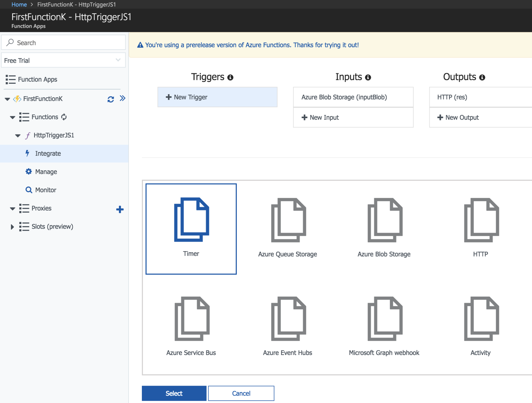Click the prerelease version notice text

coord(252,45)
